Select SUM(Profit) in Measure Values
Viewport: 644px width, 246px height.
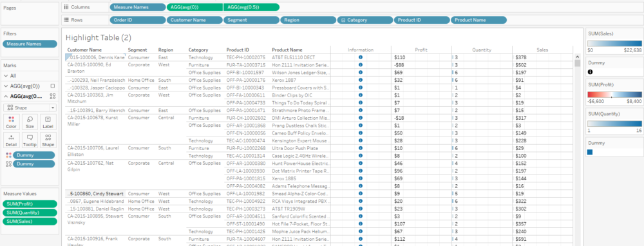(x=30, y=203)
